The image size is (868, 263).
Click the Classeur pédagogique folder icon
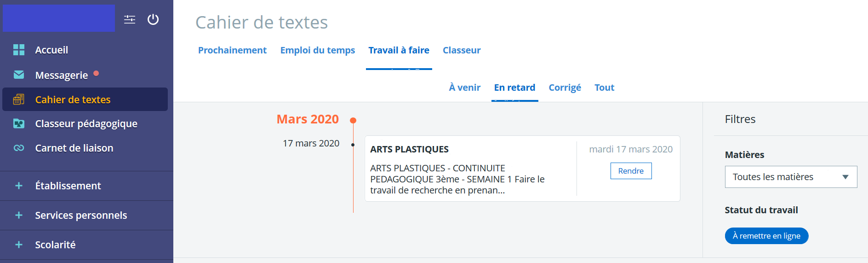tap(19, 123)
